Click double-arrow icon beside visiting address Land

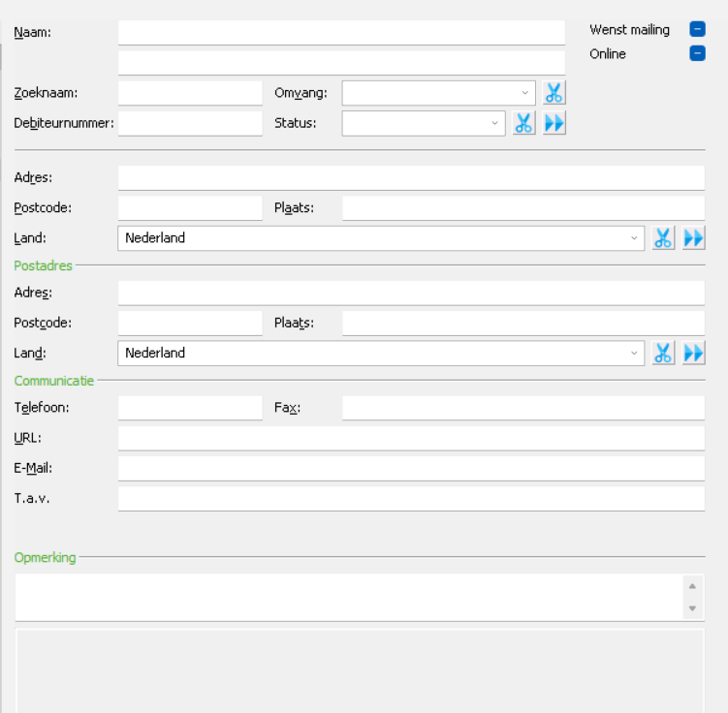[x=693, y=238]
